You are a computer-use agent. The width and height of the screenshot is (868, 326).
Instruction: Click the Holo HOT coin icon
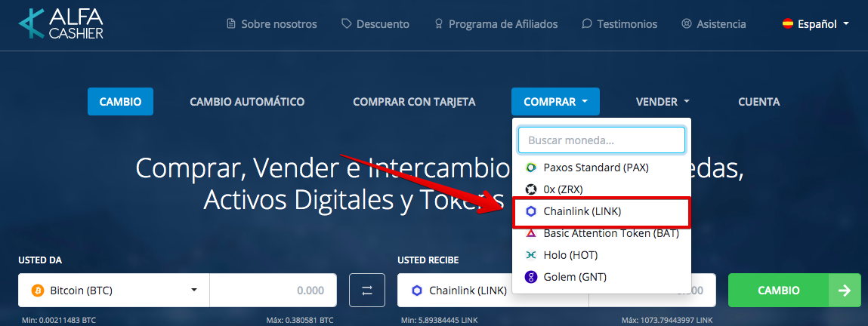[x=531, y=255]
